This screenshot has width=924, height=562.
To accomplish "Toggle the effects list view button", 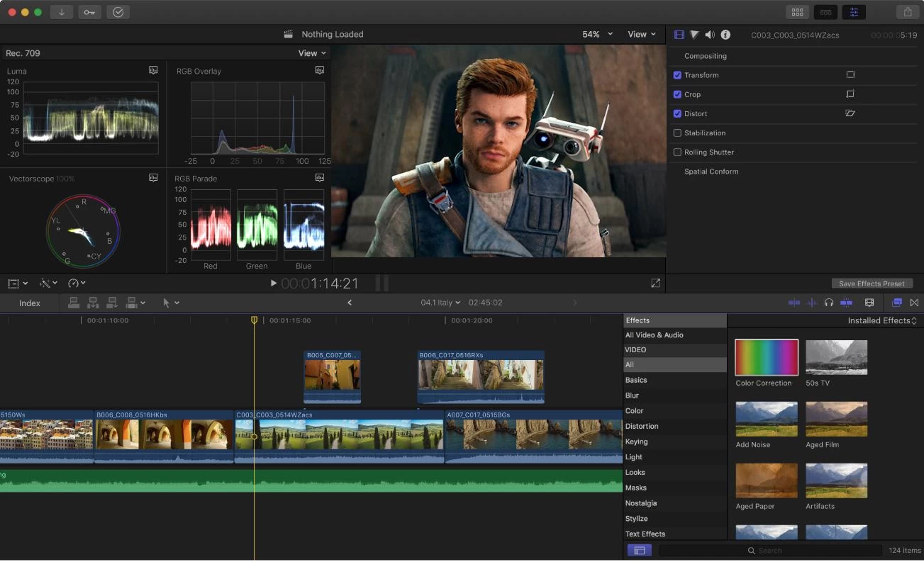I will (639, 550).
